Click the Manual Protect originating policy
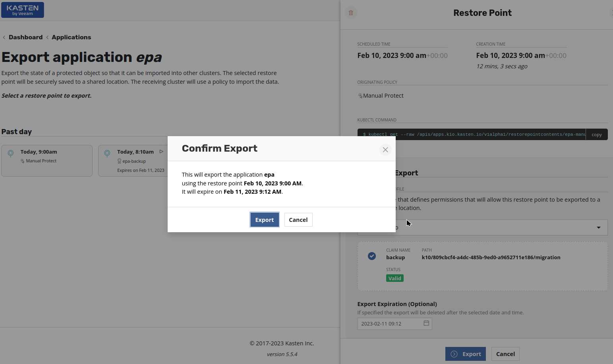 point(381,96)
